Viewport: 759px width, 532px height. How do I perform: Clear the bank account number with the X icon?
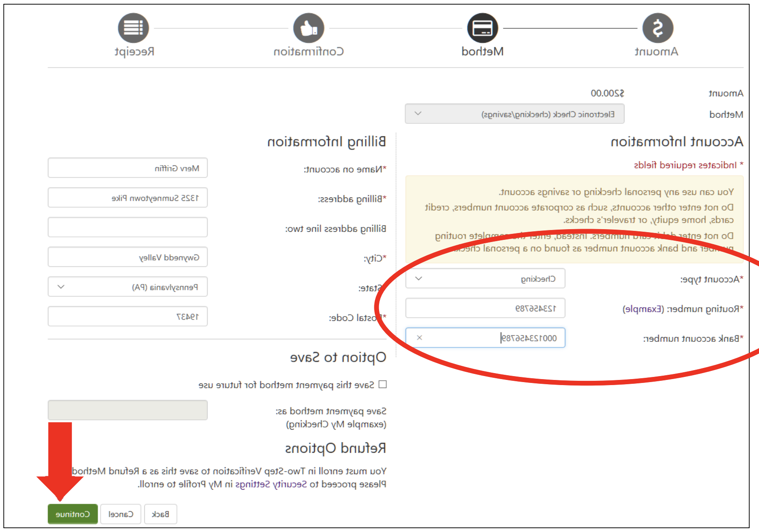(419, 338)
